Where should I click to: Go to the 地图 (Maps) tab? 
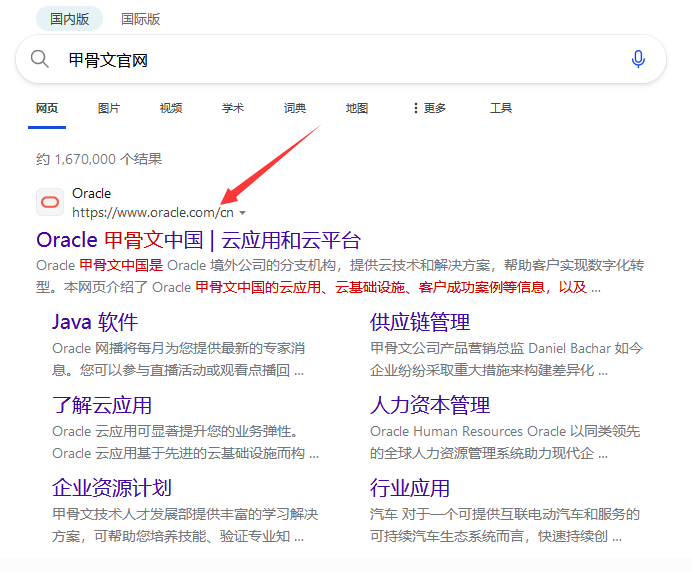click(x=357, y=108)
